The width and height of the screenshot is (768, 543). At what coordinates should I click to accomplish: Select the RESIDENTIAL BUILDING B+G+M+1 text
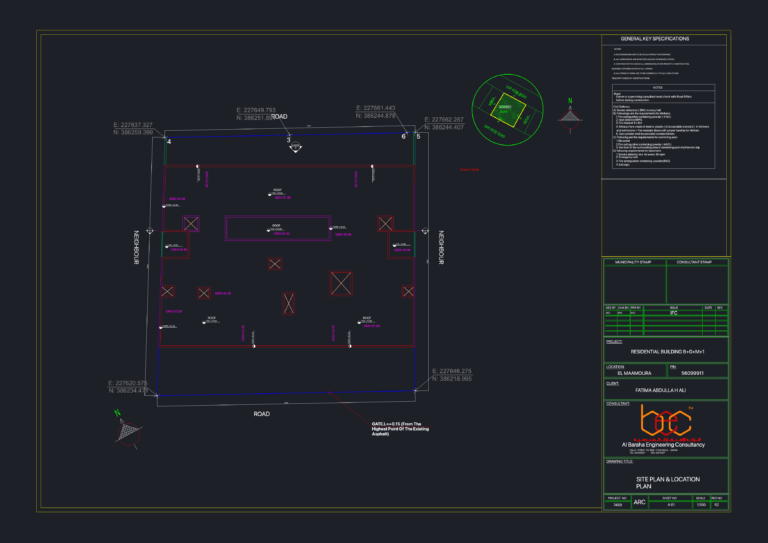tap(667, 352)
